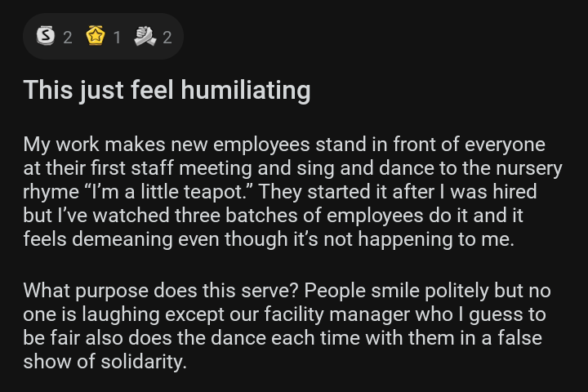Click the paragraph line starting "My work makes"
This screenshot has width=588, height=392.
284,145
